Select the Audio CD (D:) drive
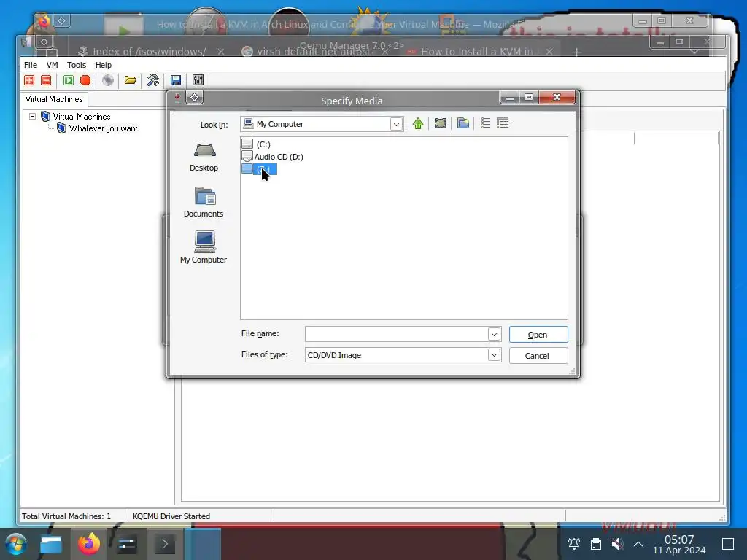The height and width of the screenshot is (560, 747). click(273, 157)
